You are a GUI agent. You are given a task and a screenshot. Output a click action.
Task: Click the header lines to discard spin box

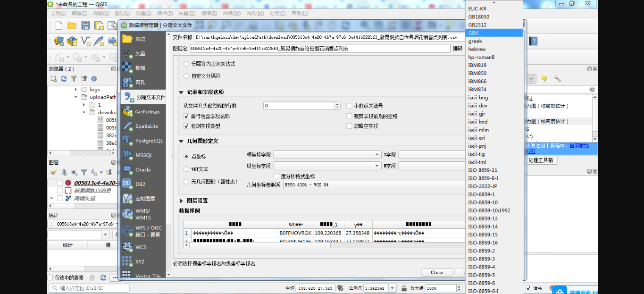coord(302,106)
